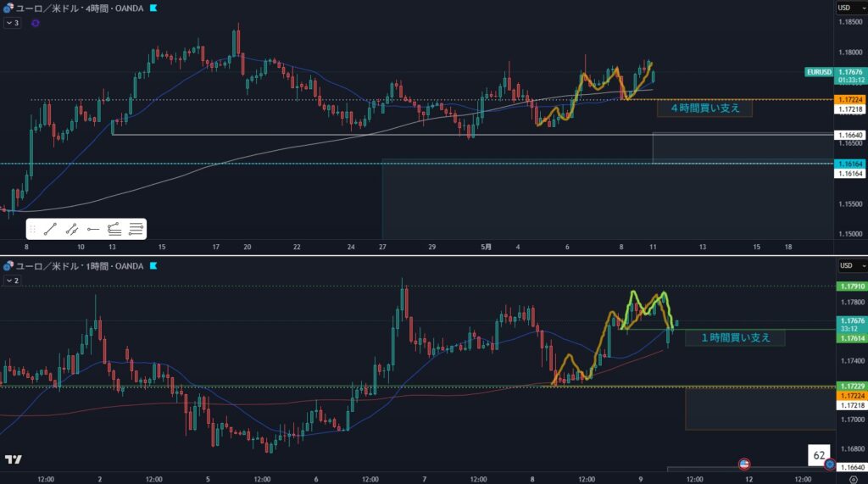
Task: Click the lower chart symbol title ユーロ/米ドル 1時間
Action: 79,266
